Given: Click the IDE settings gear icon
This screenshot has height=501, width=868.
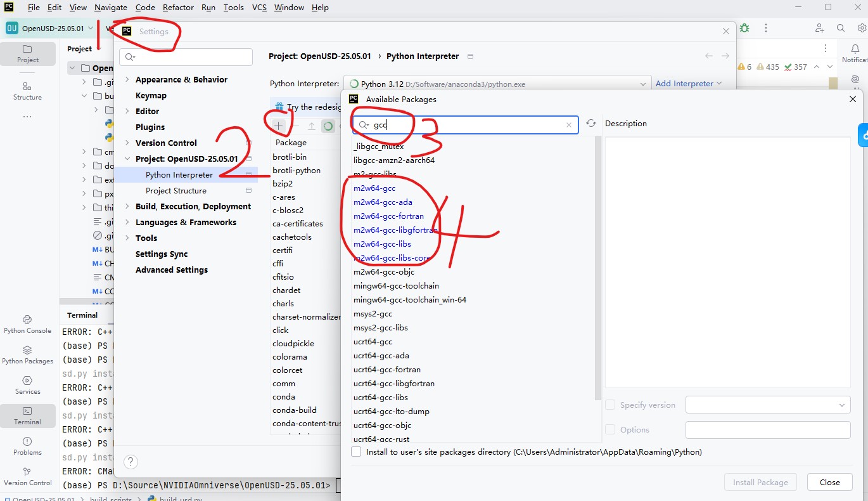Looking at the screenshot, I should 862,28.
